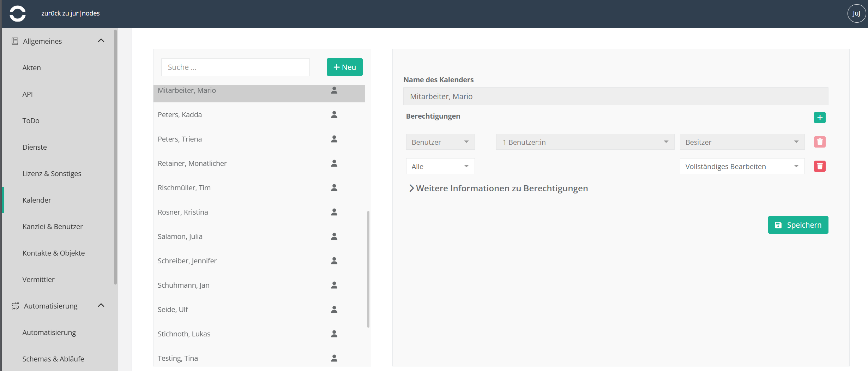
Task: Click the person icon beside Peters, Kadda
Action: click(334, 115)
